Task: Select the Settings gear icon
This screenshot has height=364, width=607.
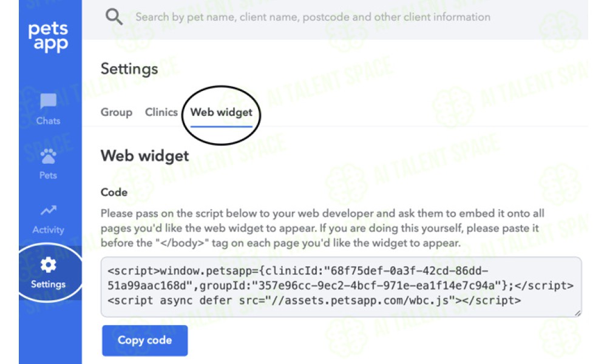Action: point(48,265)
